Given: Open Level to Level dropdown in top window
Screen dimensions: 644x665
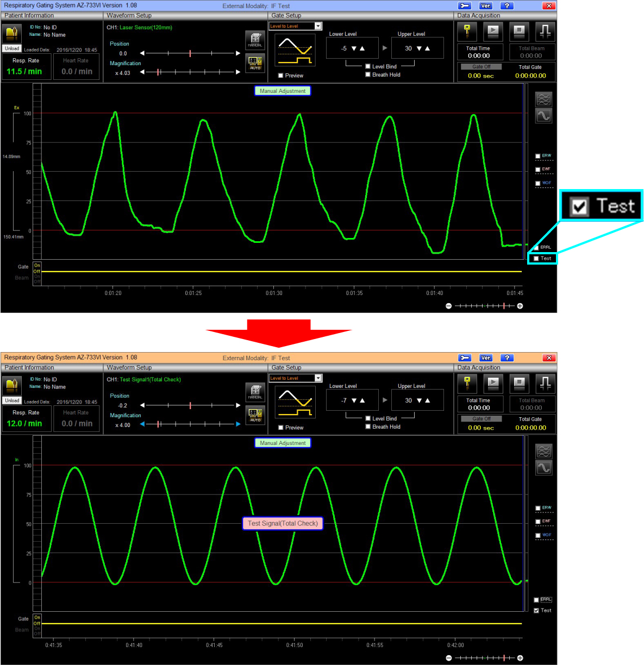Looking at the screenshot, I should [x=318, y=26].
